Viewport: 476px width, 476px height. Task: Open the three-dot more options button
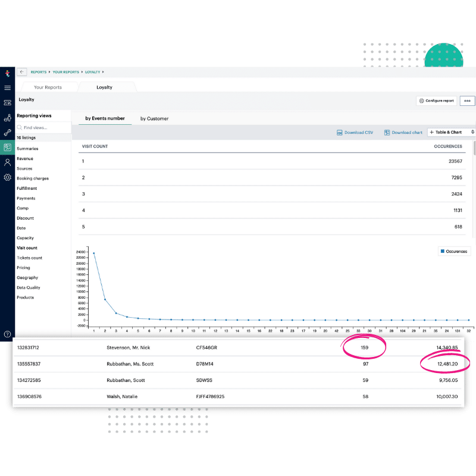tap(467, 101)
